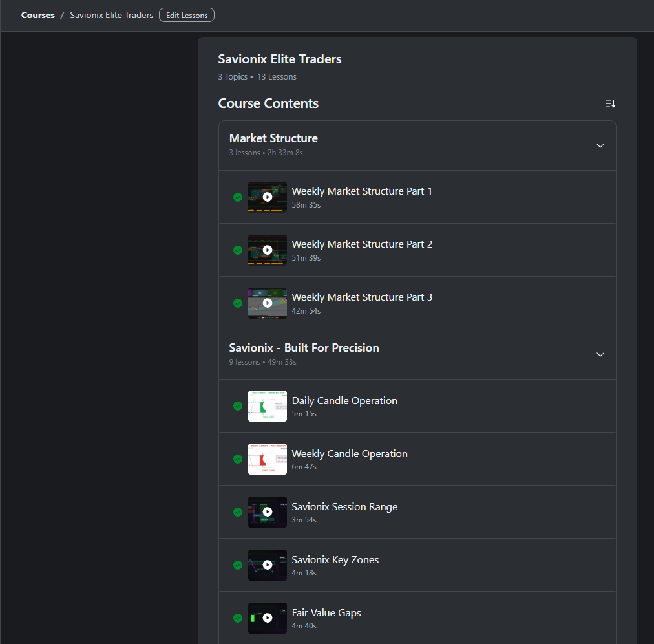Open the Edit Lessons button
Viewport: 654px width, 644px height.
click(x=186, y=15)
